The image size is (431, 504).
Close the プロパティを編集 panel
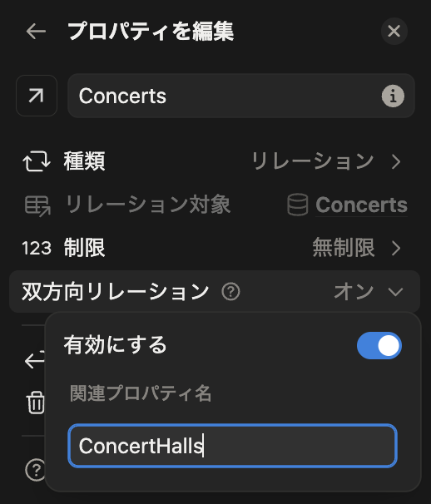point(394,31)
